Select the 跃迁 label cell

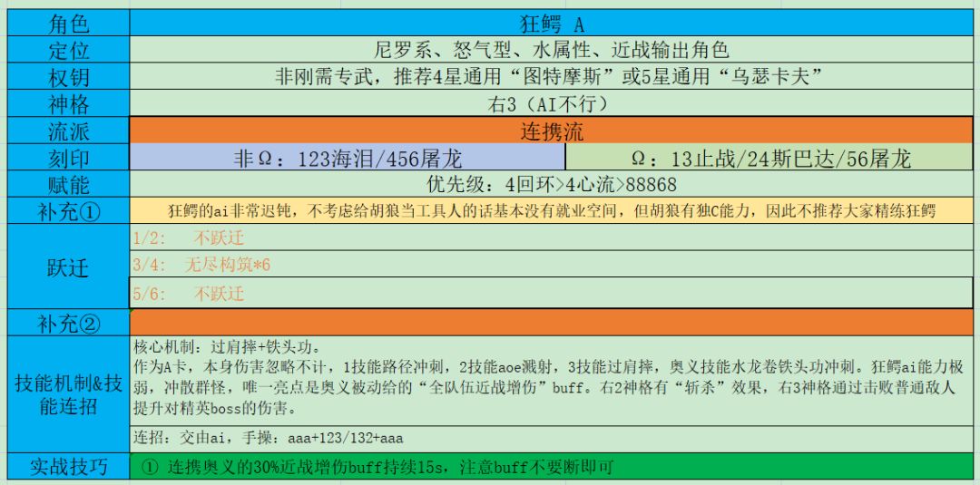pos(68,267)
